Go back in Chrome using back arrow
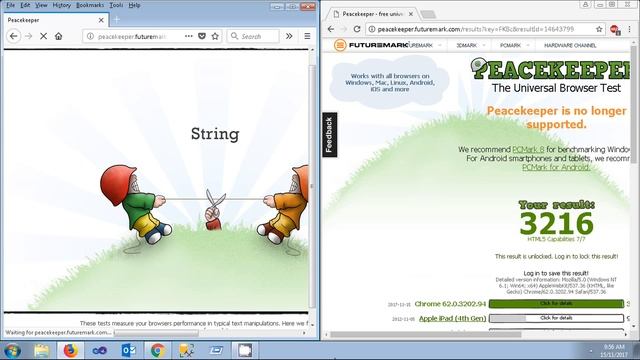This screenshot has width=640, height=360. tap(331, 29)
